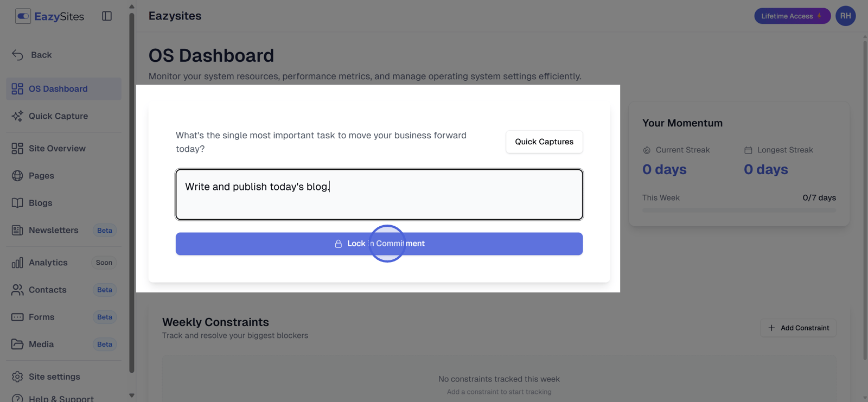Collapse the sidebar panel toggle icon
Image resolution: width=868 pixels, height=402 pixels.
click(107, 16)
